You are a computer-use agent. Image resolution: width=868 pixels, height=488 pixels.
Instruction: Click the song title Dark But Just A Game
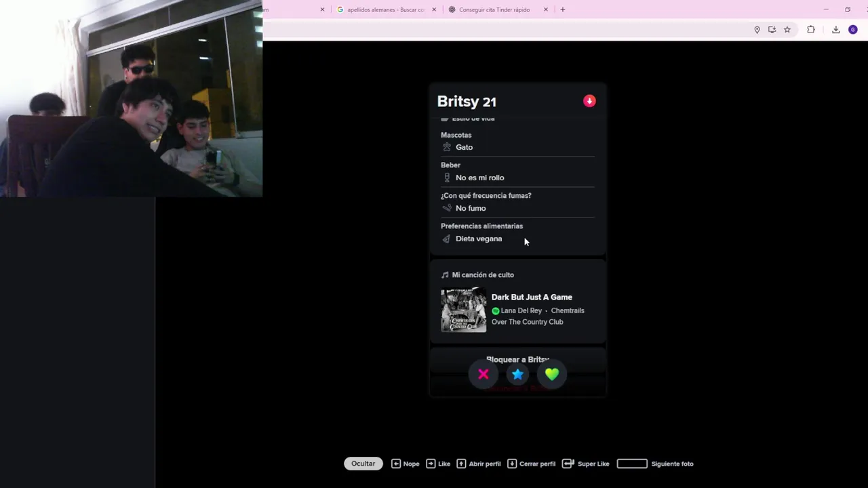[532, 297]
